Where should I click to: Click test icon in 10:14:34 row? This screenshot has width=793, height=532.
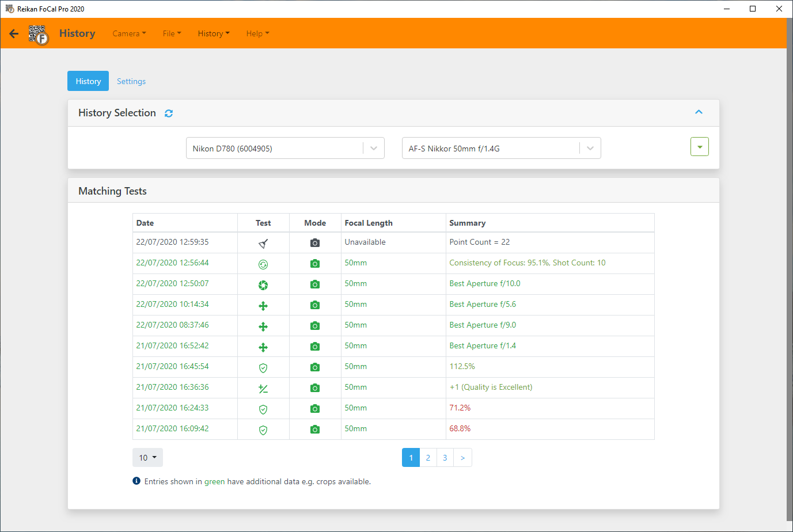tap(263, 306)
